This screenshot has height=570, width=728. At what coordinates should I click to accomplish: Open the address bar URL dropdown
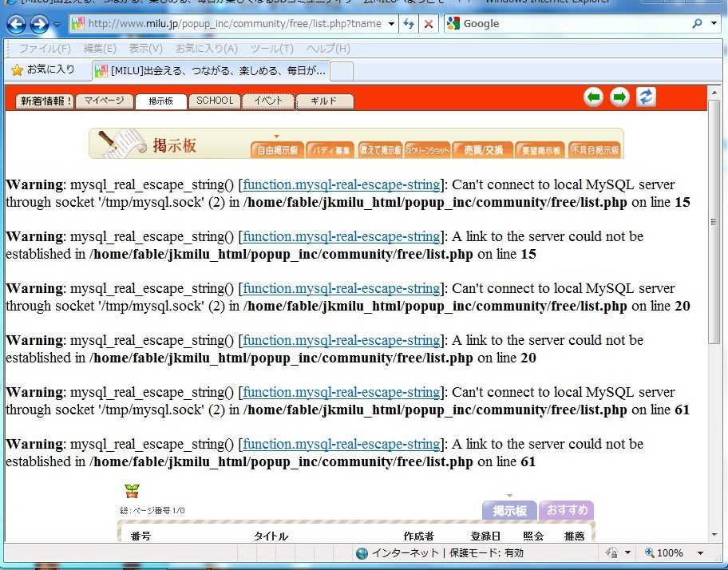point(391,24)
